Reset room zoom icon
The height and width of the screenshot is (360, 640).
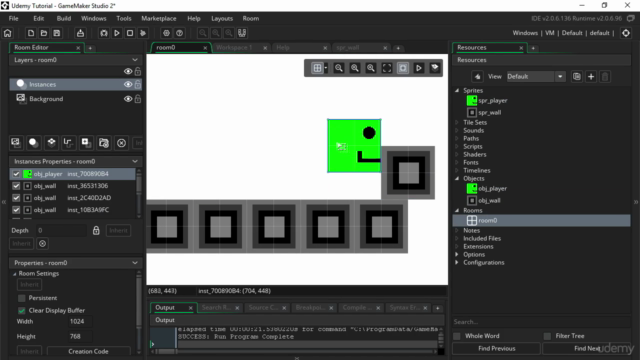click(x=355, y=68)
